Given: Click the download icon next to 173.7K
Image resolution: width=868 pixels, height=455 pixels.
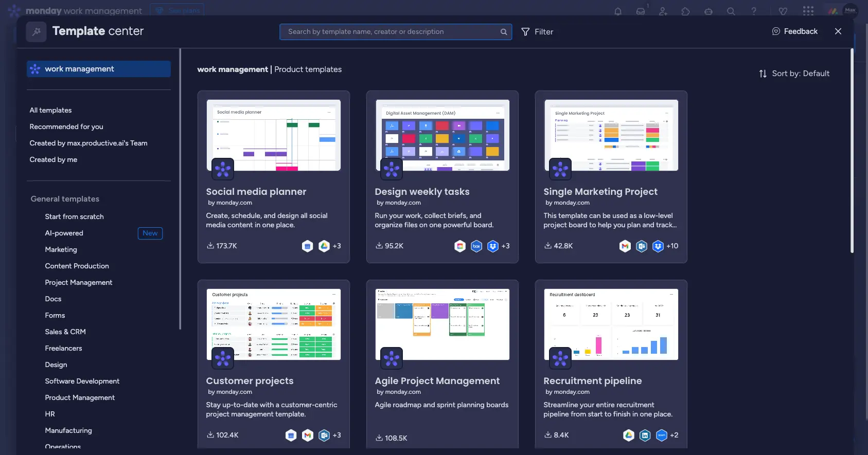Looking at the screenshot, I should [210, 246].
